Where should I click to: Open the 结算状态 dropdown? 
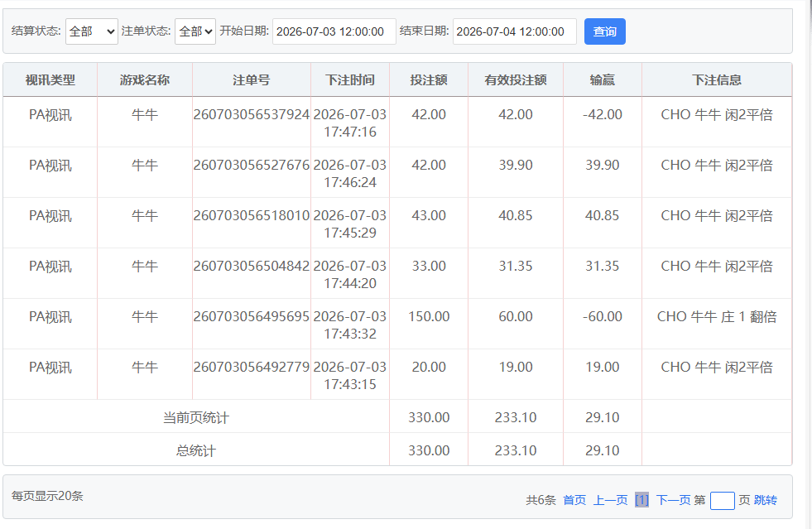tap(92, 31)
